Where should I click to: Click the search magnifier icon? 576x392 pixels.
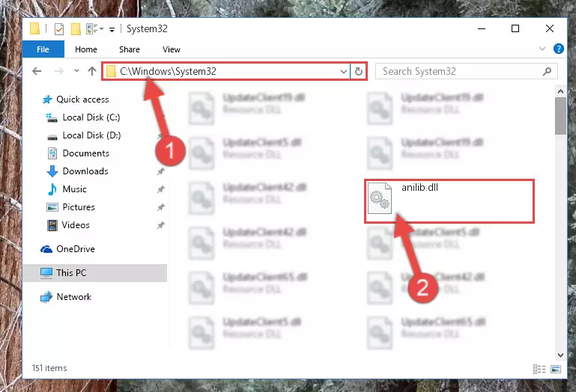(x=547, y=71)
